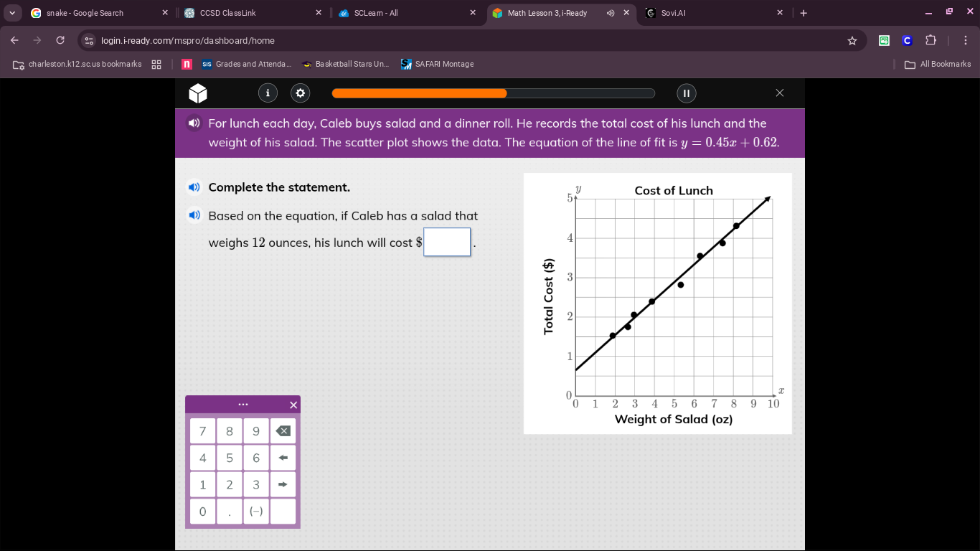Play audio for 'Complete the statement'
This screenshot has height=551, width=980.
tap(193, 187)
